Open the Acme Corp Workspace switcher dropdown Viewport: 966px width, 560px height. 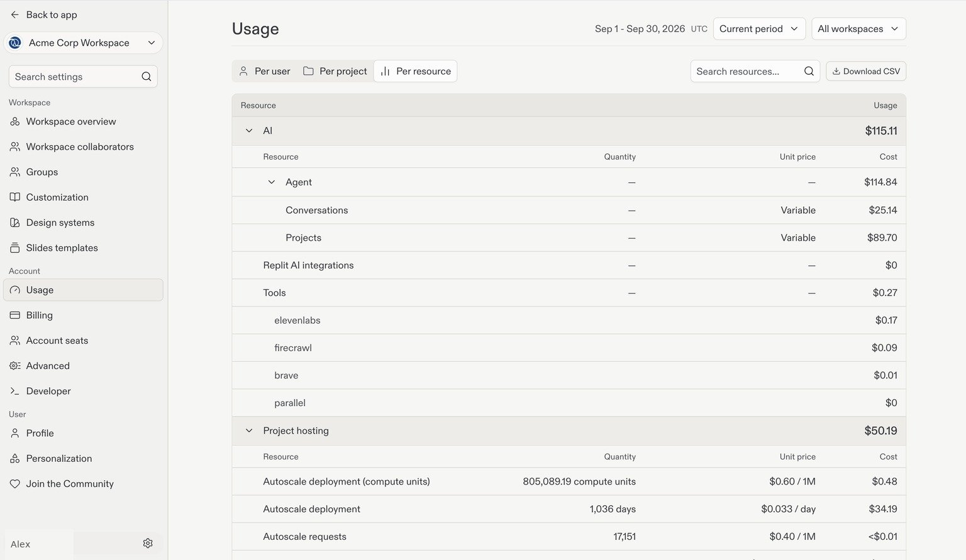83,43
